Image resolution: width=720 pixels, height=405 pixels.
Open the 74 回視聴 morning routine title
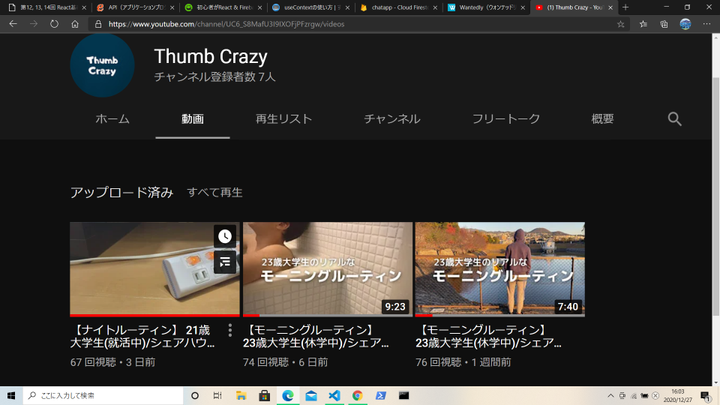tap(316, 337)
